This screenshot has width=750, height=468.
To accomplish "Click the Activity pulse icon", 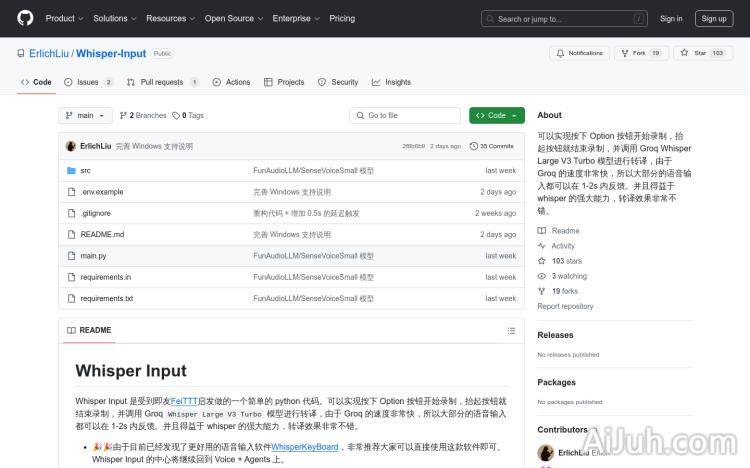I will click(542, 246).
